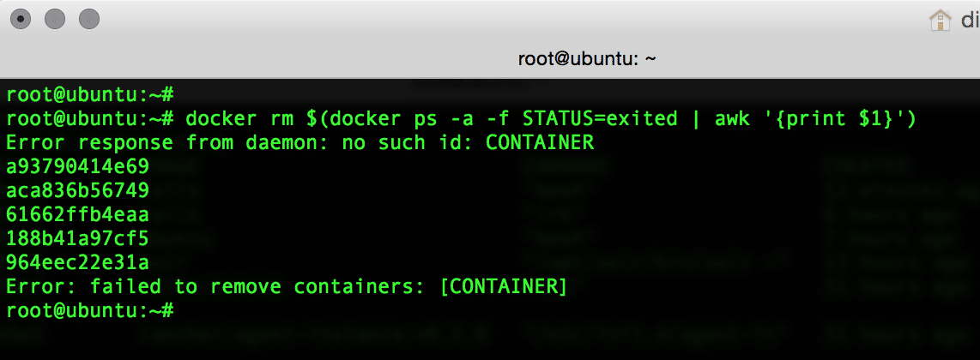Minimize the terminal window
Viewport: 980px width, 360px height.
(56, 18)
